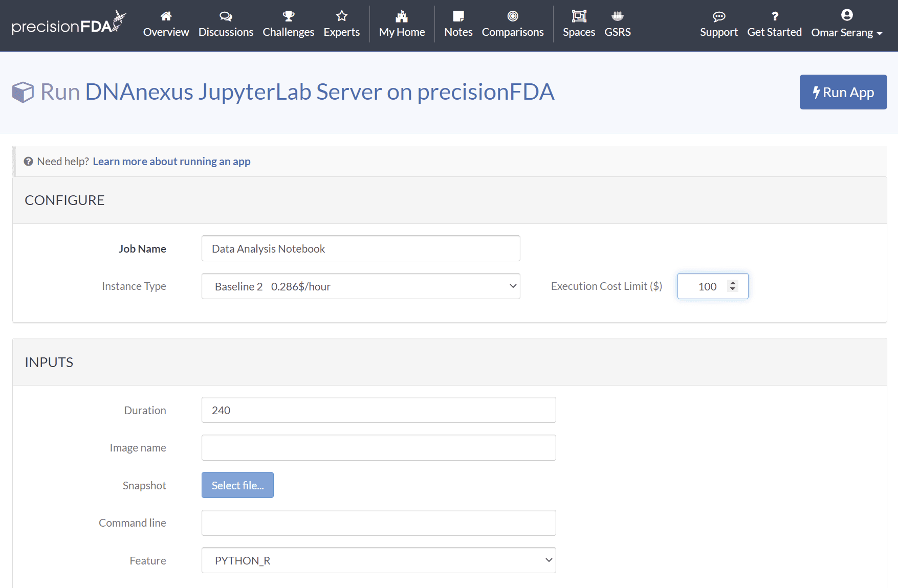Image resolution: width=898 pixels, height=588 pixels.
Task: Open the Feature PYTHON_R dropdown
Action: point(379,560)
